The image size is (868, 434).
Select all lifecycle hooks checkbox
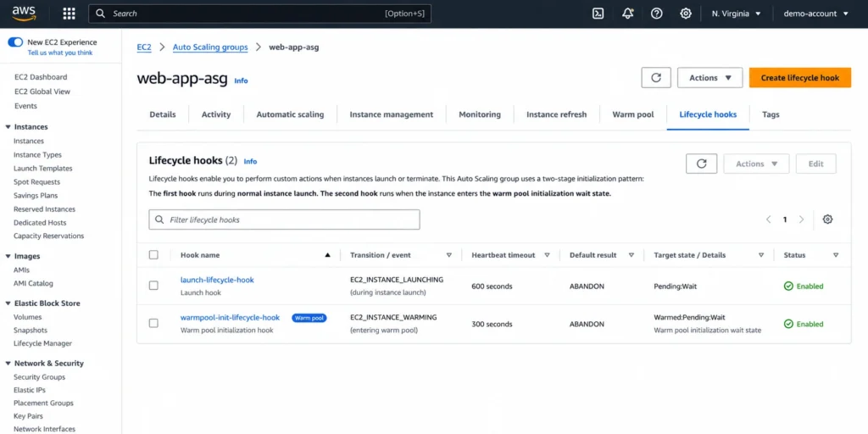pyautogui.click(x=153, y=254)
